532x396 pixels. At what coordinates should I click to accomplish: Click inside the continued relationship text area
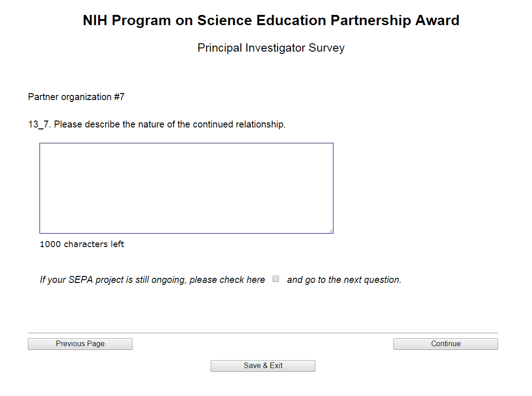pyautogui.click(x=186, y=188)
